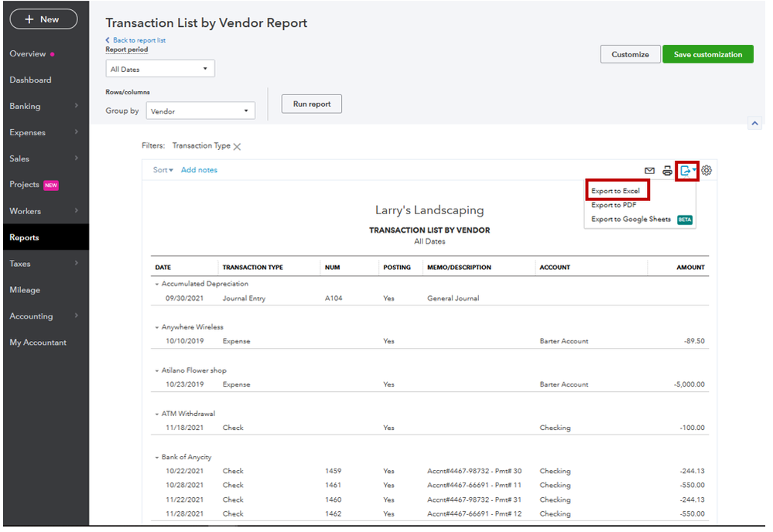This screenshot has height=532, width=773.
Task: Click the AMOUNT column header
Action: [690, 268]
